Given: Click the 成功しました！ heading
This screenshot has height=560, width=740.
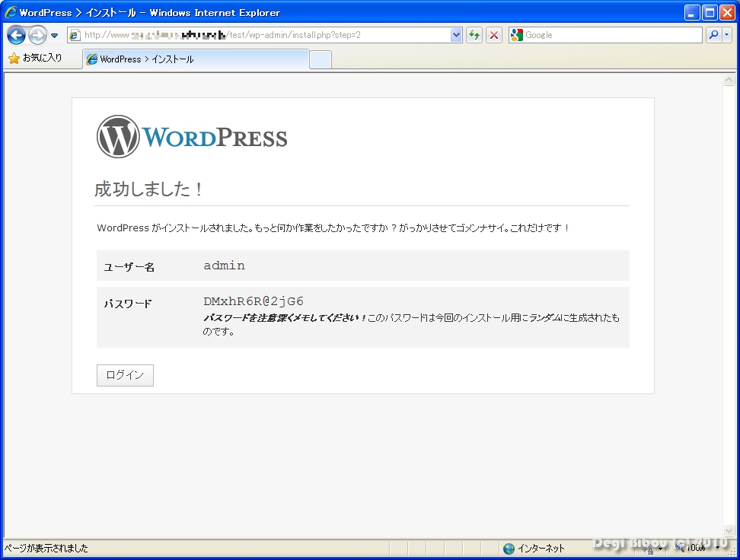Looking at the screenshot, I should point(148,189).
